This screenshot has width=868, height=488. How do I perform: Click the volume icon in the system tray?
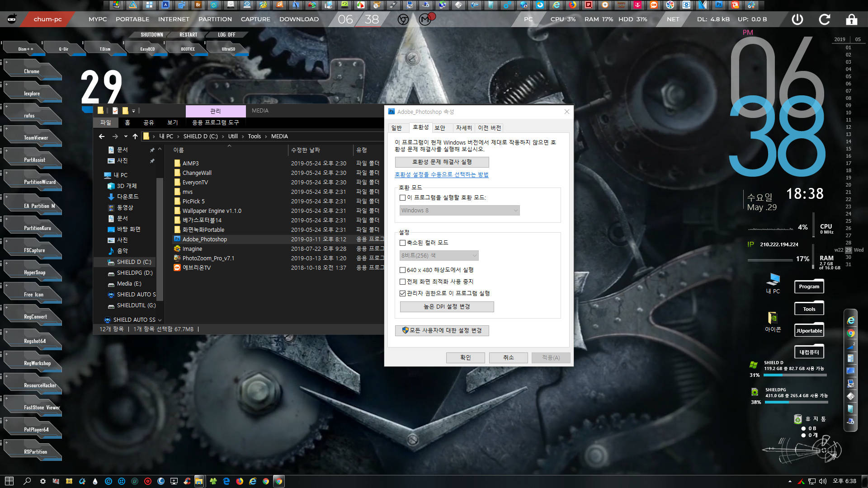[823, 481]
